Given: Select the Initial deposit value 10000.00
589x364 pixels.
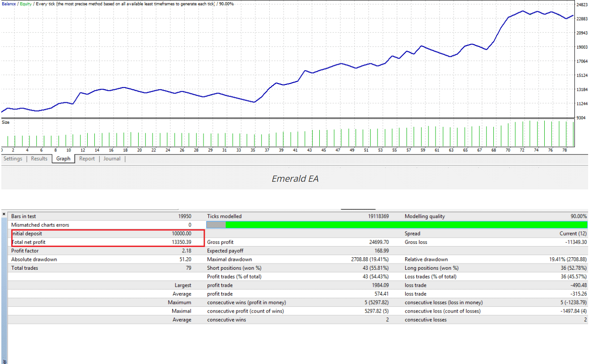Looking at the screenshot, I should (x=182, y=234).
